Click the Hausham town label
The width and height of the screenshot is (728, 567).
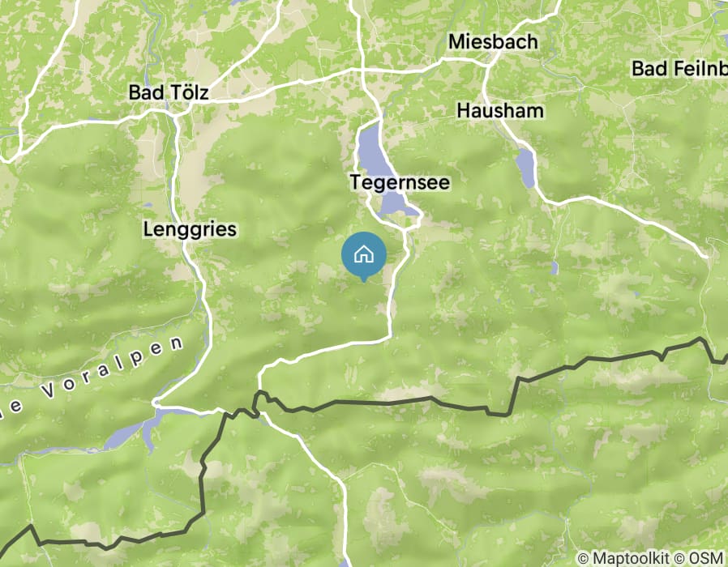pos(500,110)
